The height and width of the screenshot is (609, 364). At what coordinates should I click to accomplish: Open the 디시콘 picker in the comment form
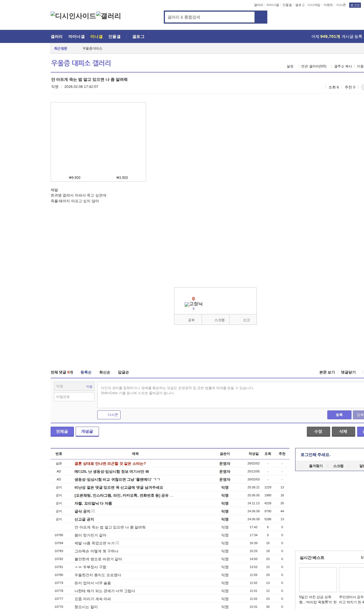(x=109, y=415)
